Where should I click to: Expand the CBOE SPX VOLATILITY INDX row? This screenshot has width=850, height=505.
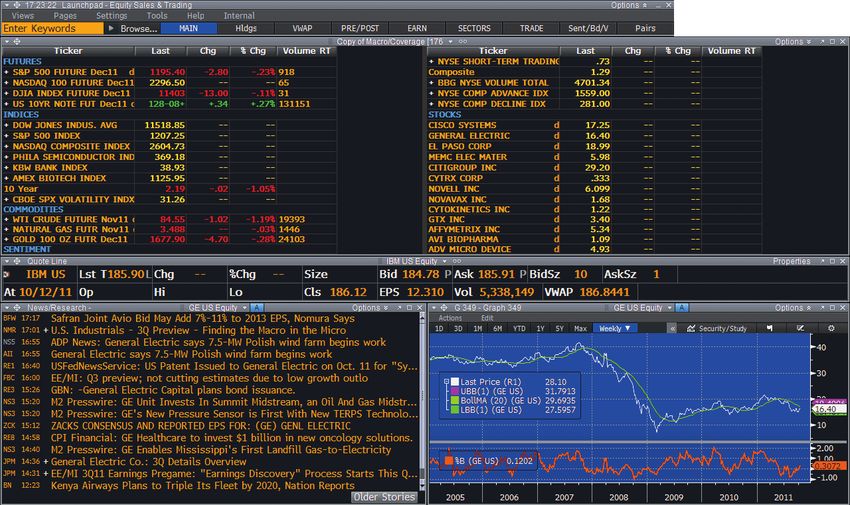pos(7,199)
